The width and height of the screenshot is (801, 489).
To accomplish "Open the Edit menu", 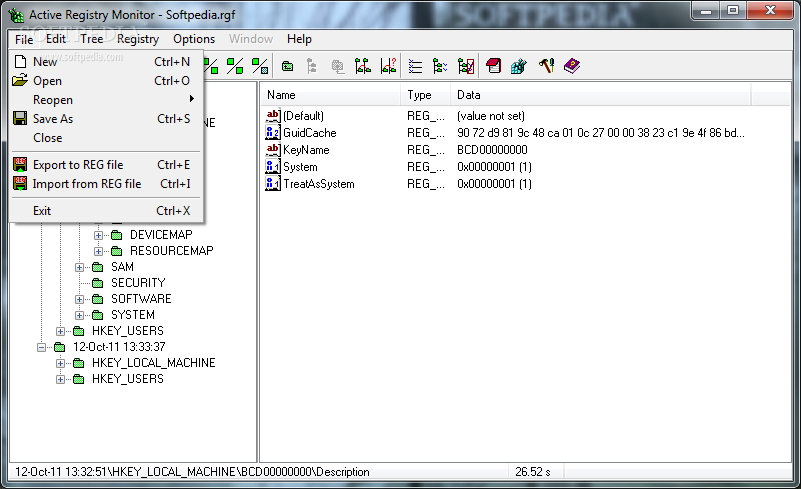I will point(56,39).
